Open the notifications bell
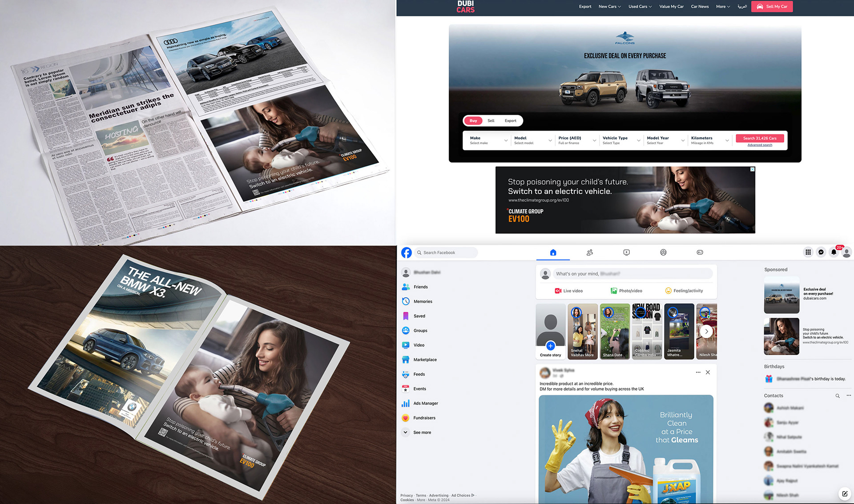The image size is (854, 504). 834,252
